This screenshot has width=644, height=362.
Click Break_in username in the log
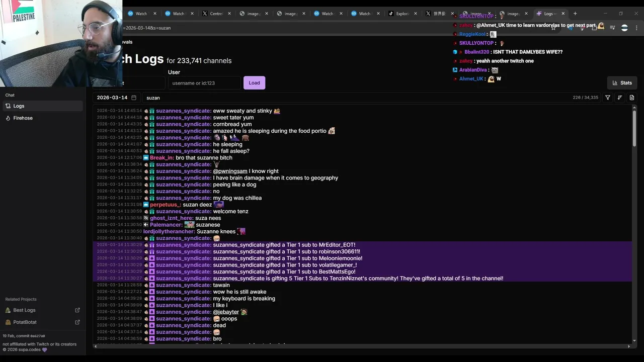click(x=162, y=158)
